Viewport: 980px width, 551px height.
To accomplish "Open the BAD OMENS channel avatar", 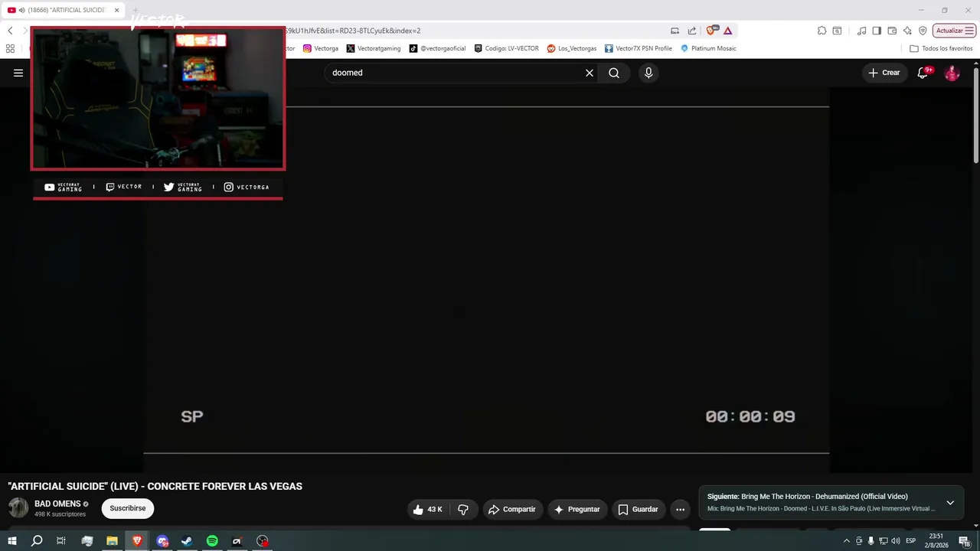I will point(18,507).
